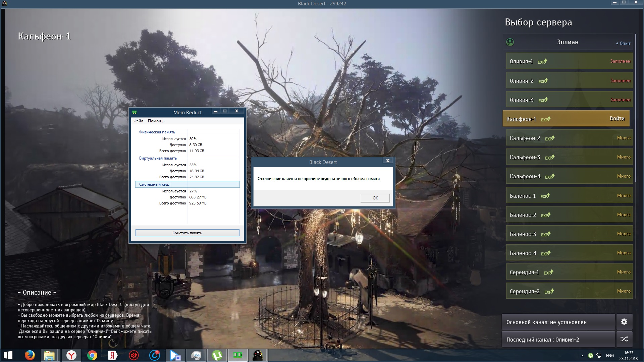Click the uTorrent system tray icon
644x362 pixels.
[591, 356]
